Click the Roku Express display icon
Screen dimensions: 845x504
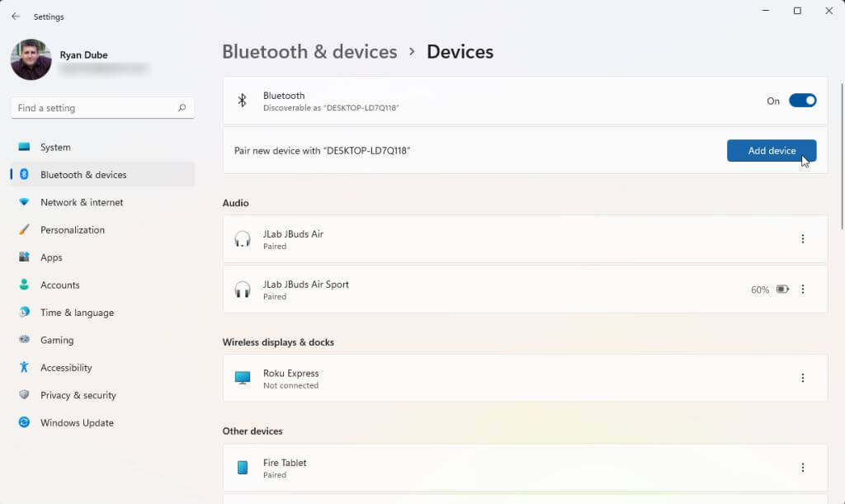pos(243,378)
